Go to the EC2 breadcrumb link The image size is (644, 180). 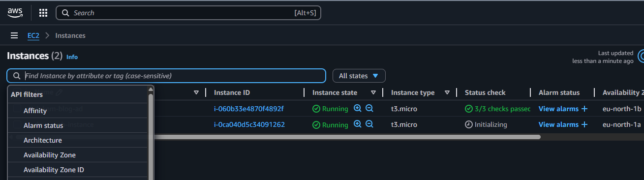tap(33, 35)
